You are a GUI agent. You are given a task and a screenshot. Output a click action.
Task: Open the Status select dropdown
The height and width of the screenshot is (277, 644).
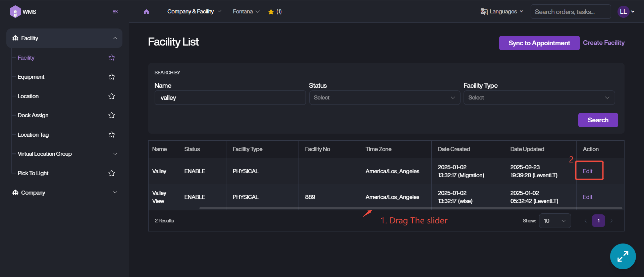point(384,97)
